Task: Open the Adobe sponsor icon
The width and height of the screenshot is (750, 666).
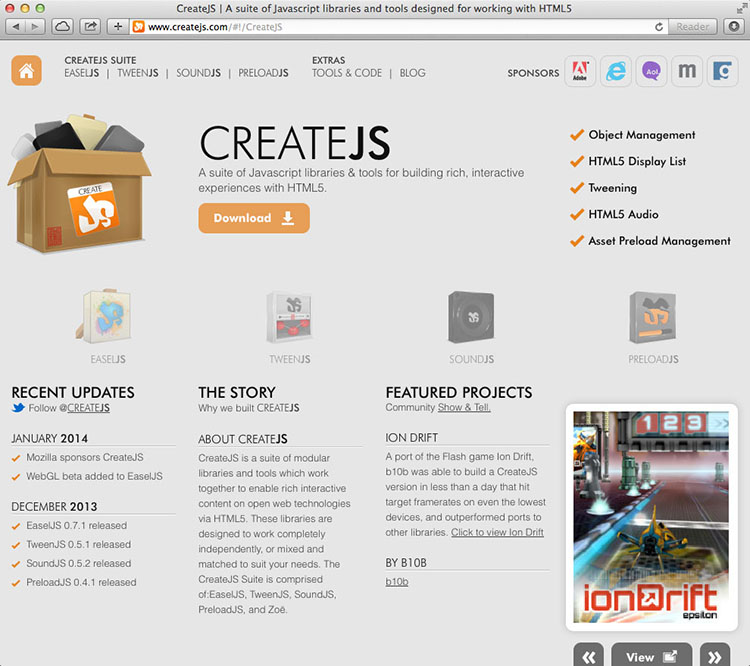Action: pyautogui.click(x=580, y=71)
